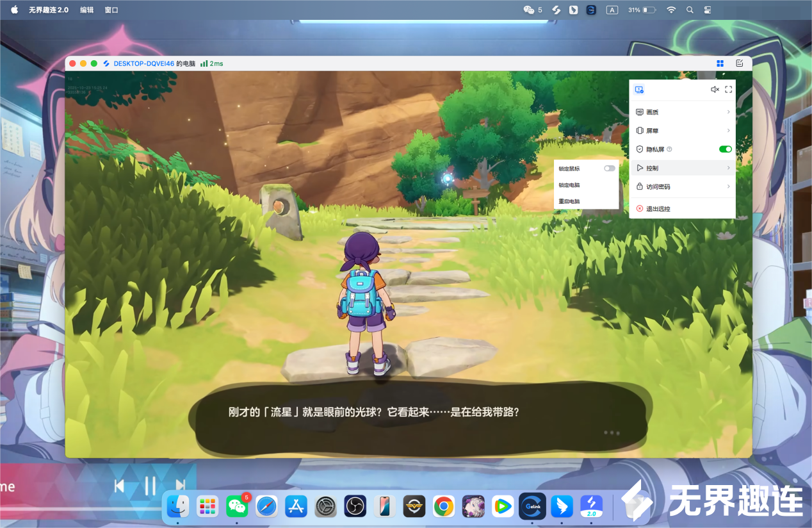812x528 pixels.
Task: Select 锁定电脑 to lock the computer
Action: [x=569, y=185]
